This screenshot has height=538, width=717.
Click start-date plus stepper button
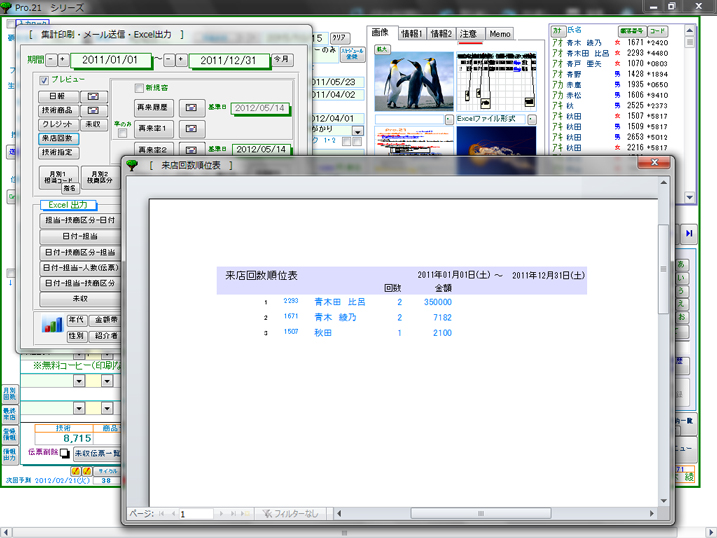click(63, 59)
